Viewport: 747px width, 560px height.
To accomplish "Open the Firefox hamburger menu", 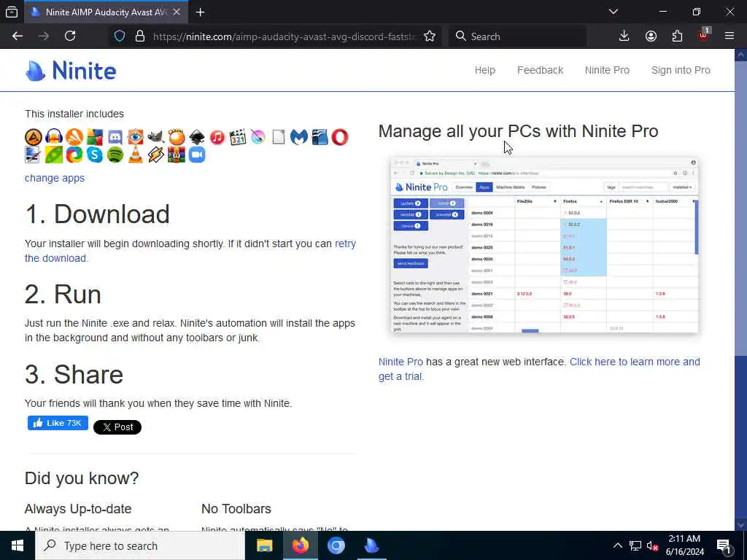I will click(729, 36).
